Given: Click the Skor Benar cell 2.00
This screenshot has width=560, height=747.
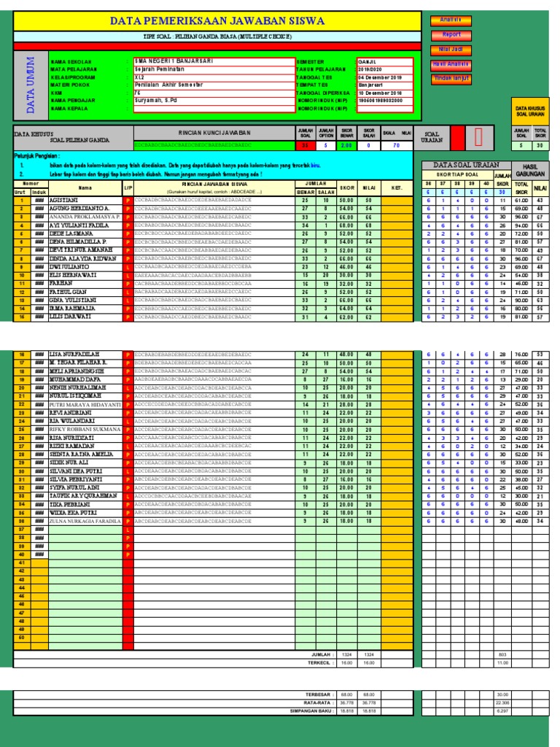Looking at the screenshot, I should pyautogui.click(x=346, y=145).
